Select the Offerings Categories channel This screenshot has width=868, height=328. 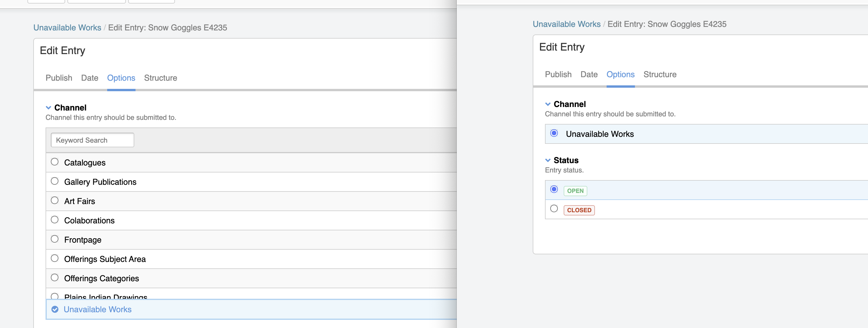tap(55, 277)
